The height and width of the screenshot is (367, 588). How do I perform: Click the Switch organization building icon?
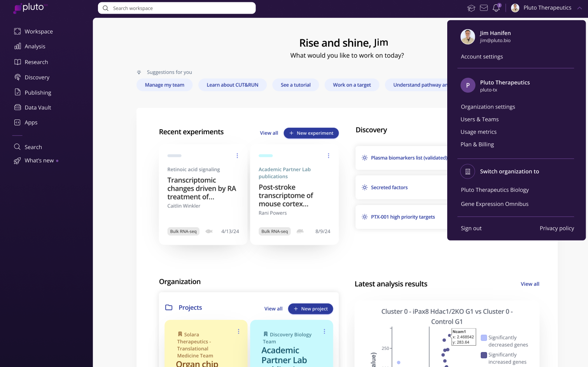click(468, 172)
